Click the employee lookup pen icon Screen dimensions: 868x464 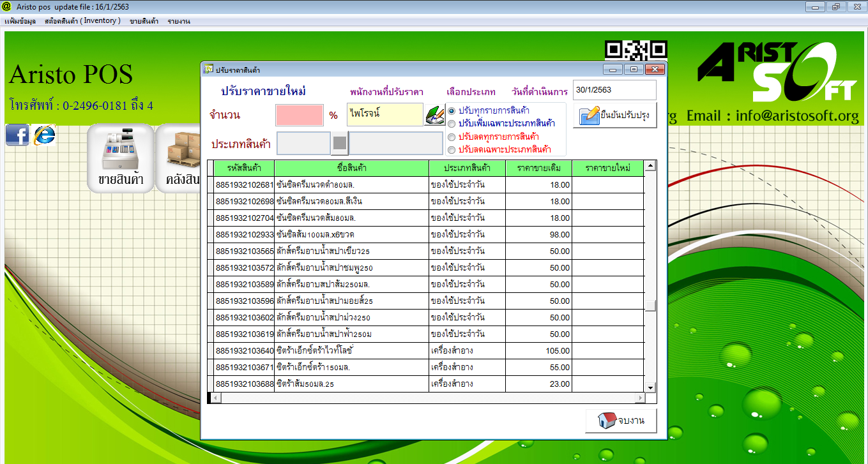[x=434, y=115]
